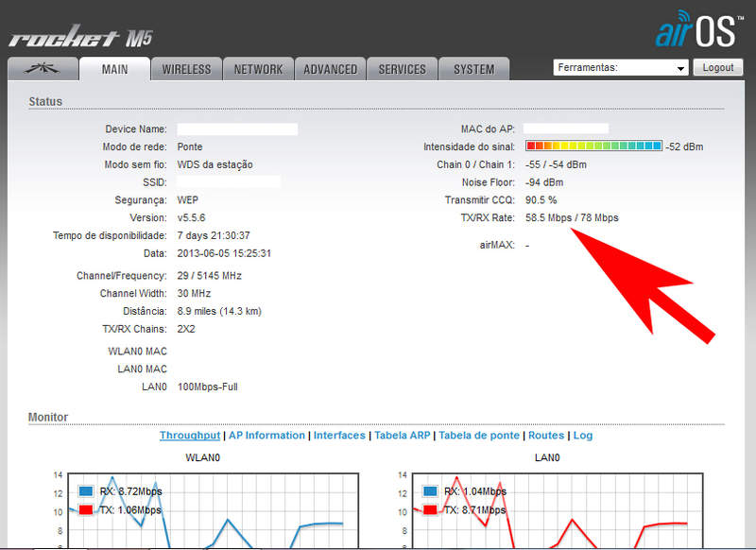Open the WIRELESS tab
This screenshot has height=550, width=756.
pyautogui.click(x=186, y=69)
